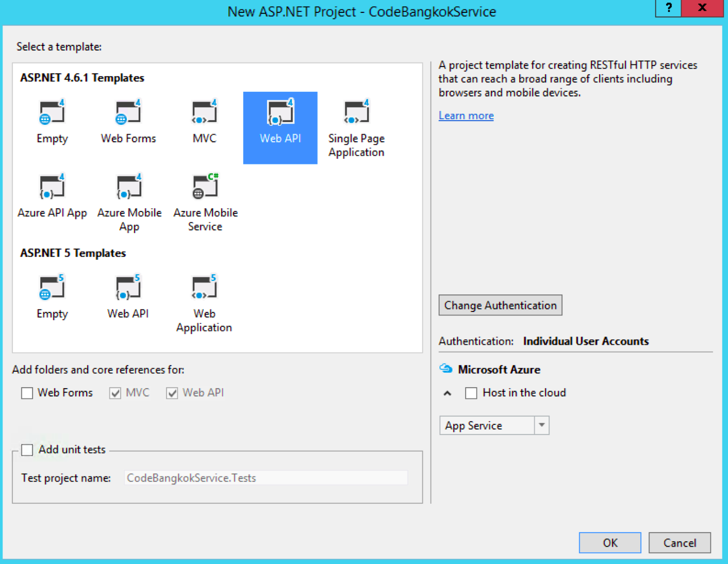Choose the Azure Mobile Service template
This screenshot has height=564, width=728.
point(205,201)
